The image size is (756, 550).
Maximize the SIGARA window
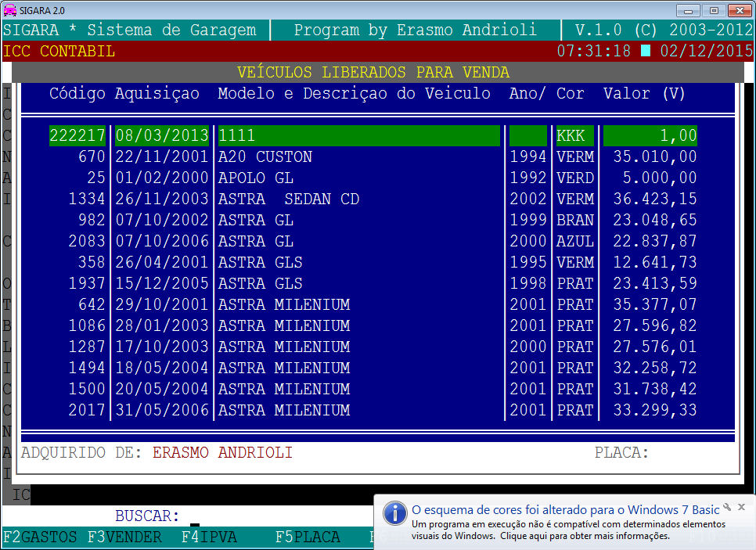pyautogui.click(x=713, y=9)
